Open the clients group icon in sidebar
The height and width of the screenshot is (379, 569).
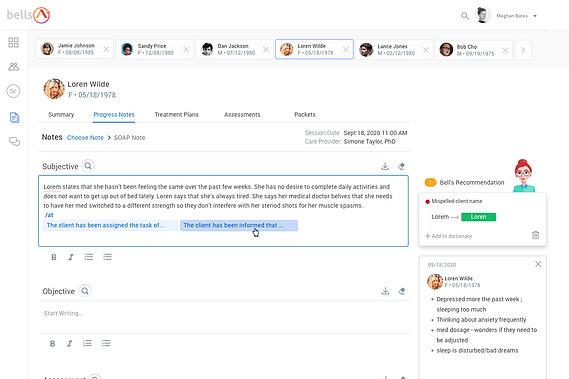coord(13,67)
